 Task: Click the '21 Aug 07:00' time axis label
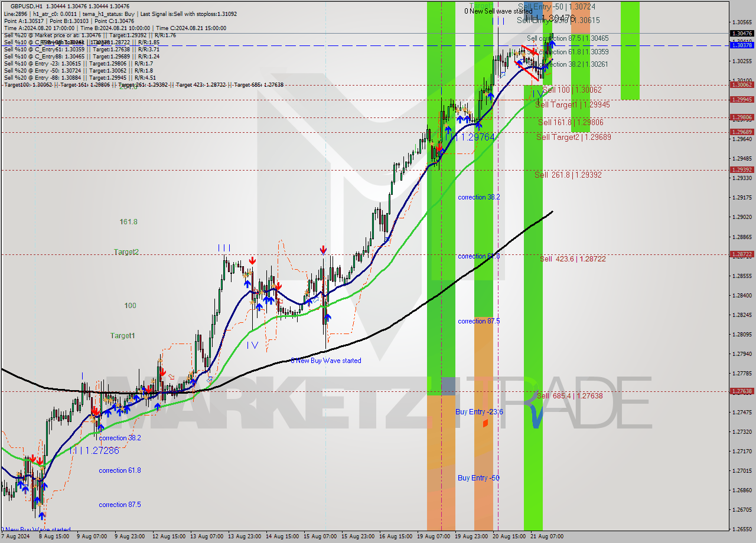click(x=547, y=537)
